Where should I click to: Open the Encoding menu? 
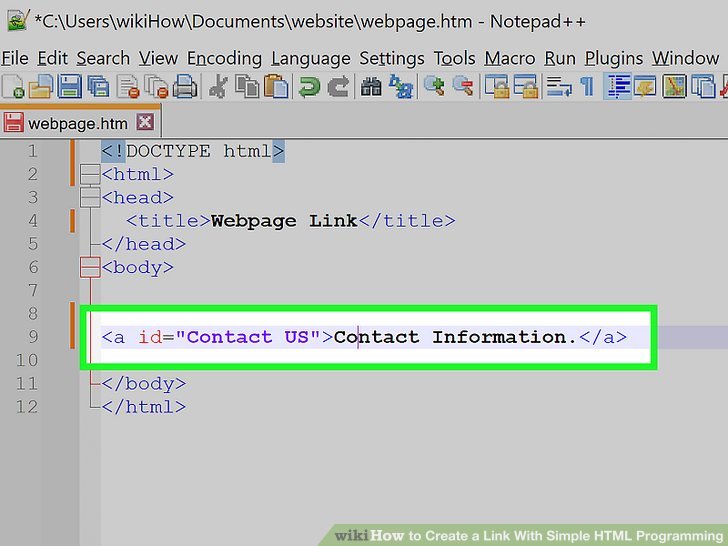tap(224, 58)
